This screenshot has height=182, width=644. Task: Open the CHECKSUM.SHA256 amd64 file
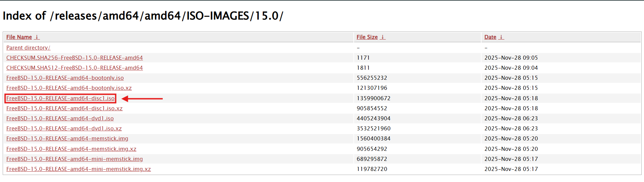click(75, 58)
